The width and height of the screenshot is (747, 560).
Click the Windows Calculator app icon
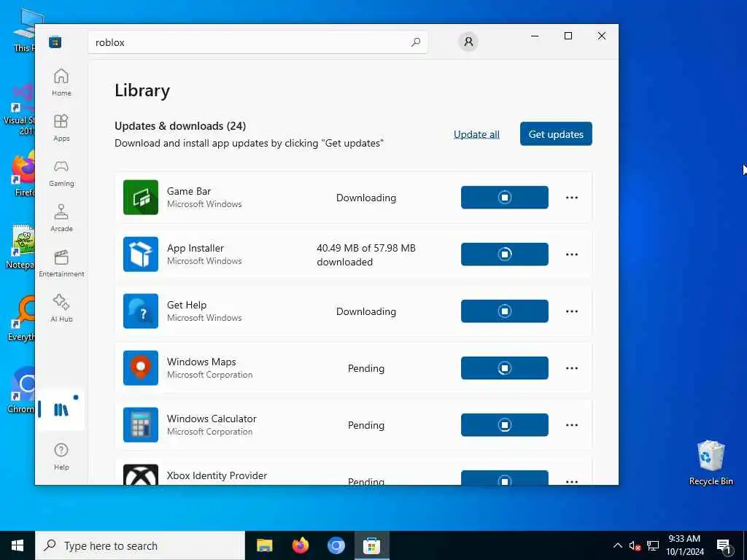pos(141,425)
